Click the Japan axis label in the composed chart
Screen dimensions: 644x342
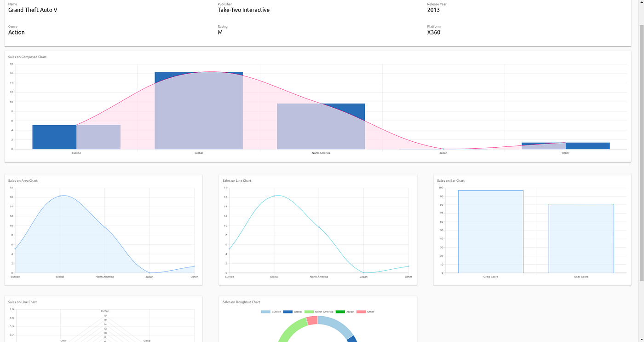443,153
